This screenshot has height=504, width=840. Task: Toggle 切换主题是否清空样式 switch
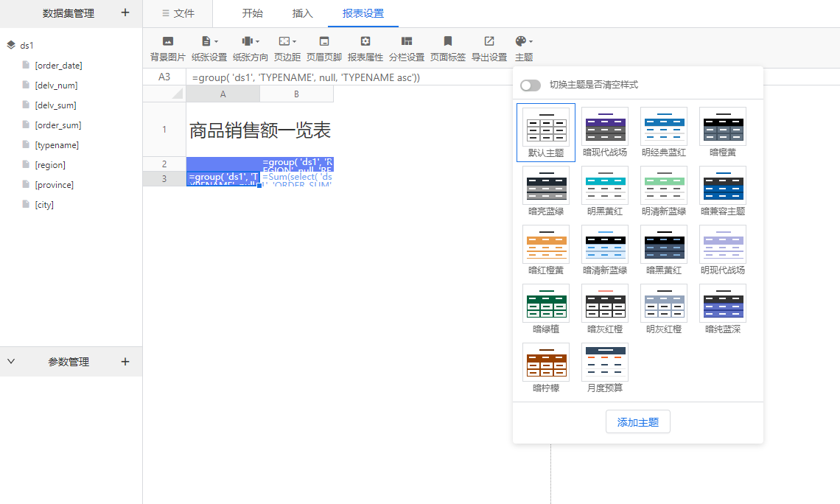pyautogui.click(x=531, y=85)
